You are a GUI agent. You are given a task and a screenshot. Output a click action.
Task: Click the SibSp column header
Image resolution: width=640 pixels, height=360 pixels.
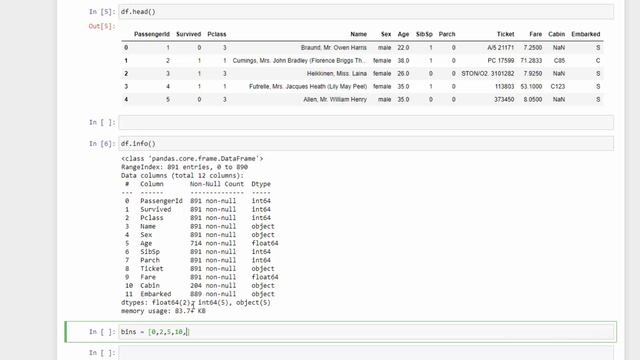[x=424, y=34]
